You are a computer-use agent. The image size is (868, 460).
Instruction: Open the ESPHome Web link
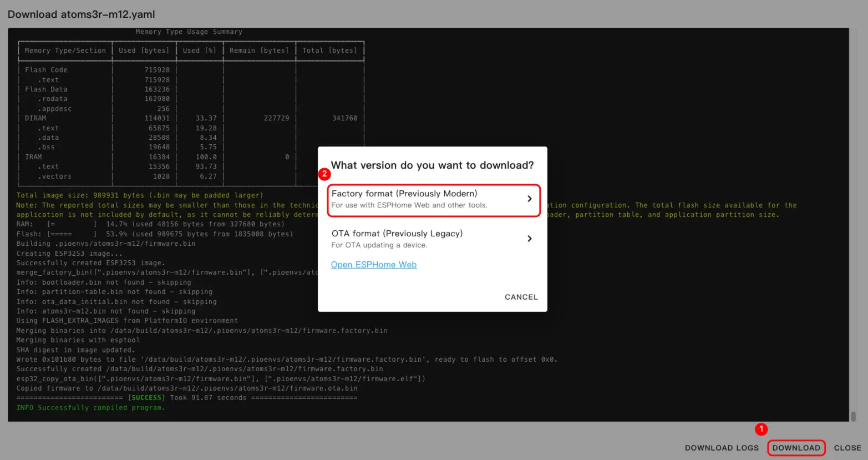tap(373, 265)
